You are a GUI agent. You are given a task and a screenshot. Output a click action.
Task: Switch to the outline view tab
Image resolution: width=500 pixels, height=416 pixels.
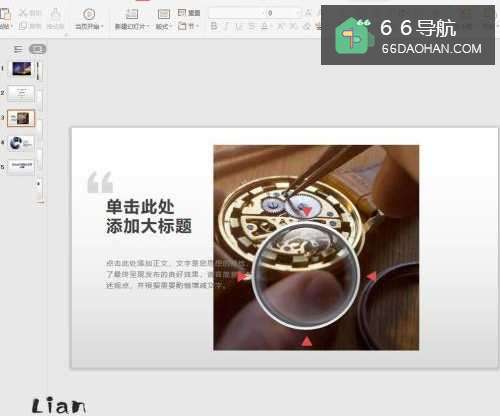18,49
